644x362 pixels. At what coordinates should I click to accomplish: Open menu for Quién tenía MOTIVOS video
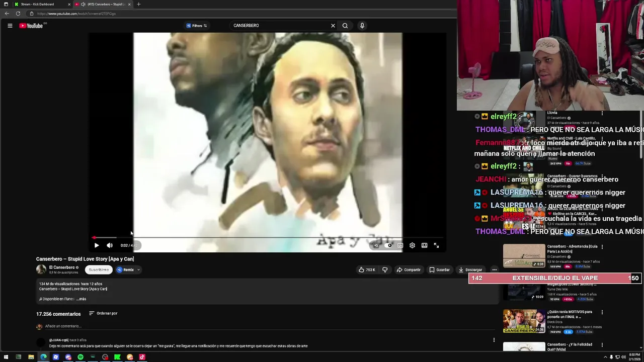point(602,312)
